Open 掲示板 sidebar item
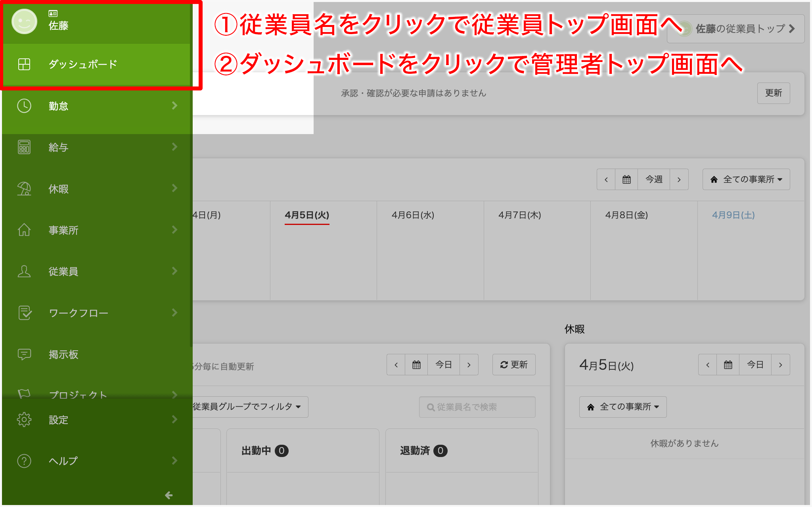Screen dimensions: 812x507 pyautogui.click(x=97, y=354)
